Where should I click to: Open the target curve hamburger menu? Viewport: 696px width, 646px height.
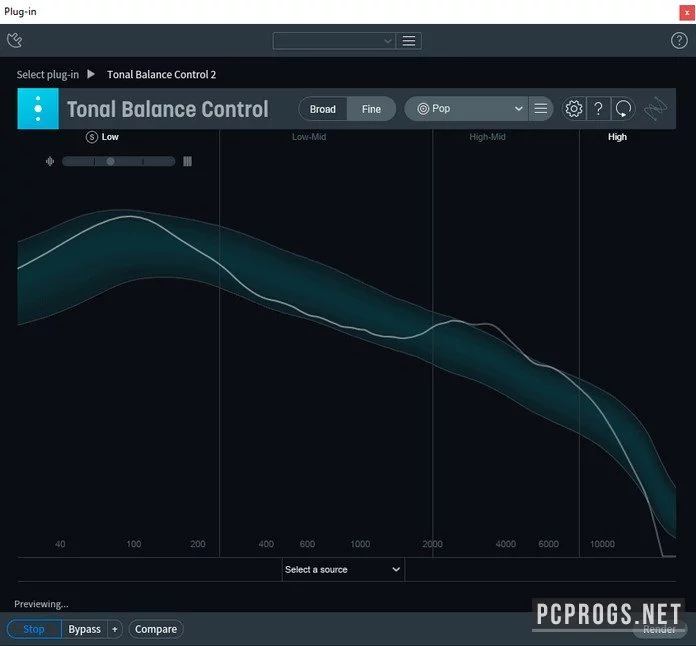(x=540, y=109)
